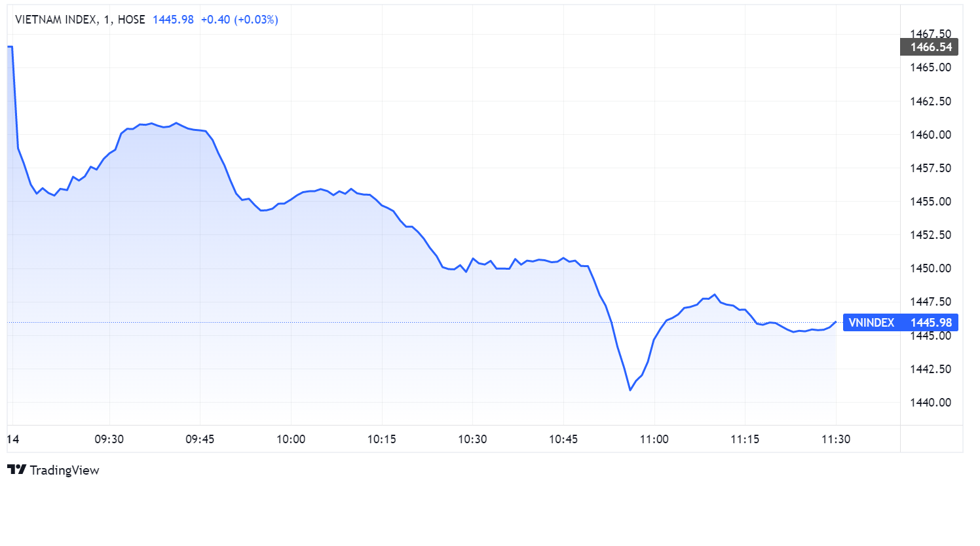Click the 09:30 time axis label
980x546 pixels.
pos(109,439)
